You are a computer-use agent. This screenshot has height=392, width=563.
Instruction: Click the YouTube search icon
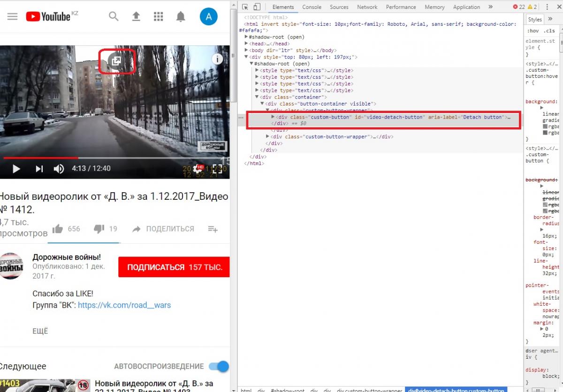click(114, 16)
